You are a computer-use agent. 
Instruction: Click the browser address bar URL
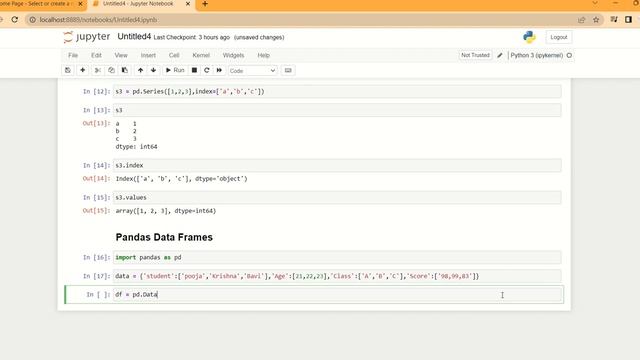coord(98,20)
